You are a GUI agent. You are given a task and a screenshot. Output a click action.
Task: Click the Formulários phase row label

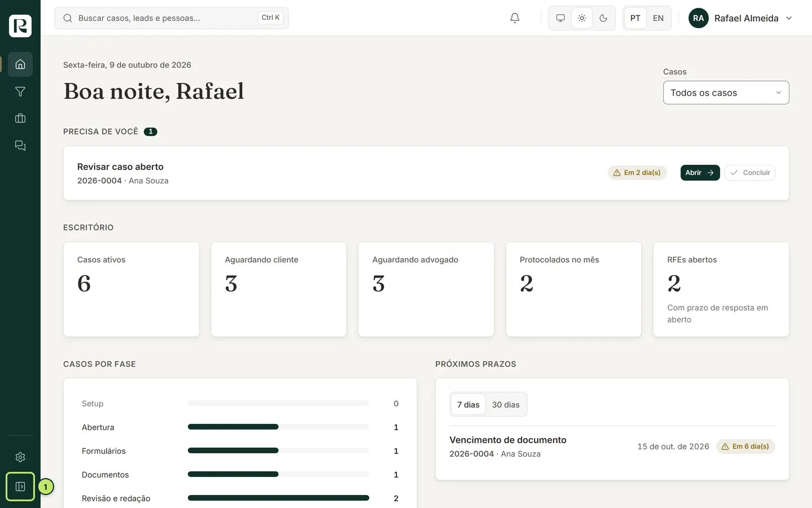[104, 451]
